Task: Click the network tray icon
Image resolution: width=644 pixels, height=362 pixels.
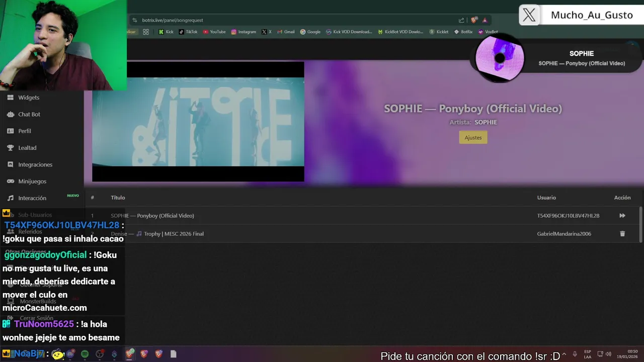Action: (x=600, y=354)
